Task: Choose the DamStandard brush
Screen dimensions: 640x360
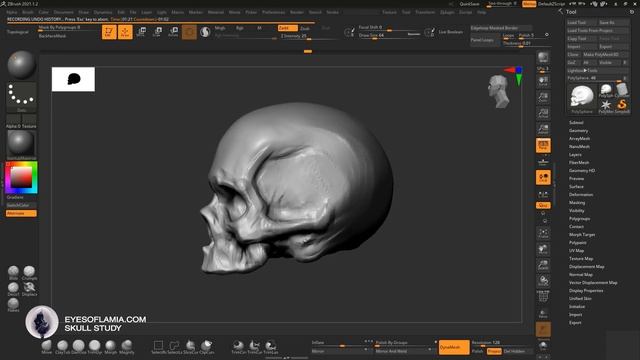Action: (79, 347)
